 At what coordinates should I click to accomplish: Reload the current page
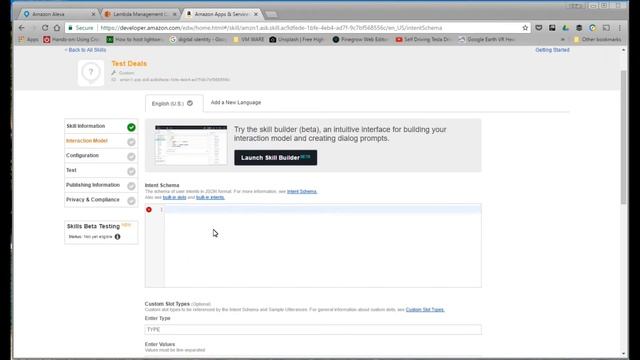pyautogui.click(x=45, y=28)
